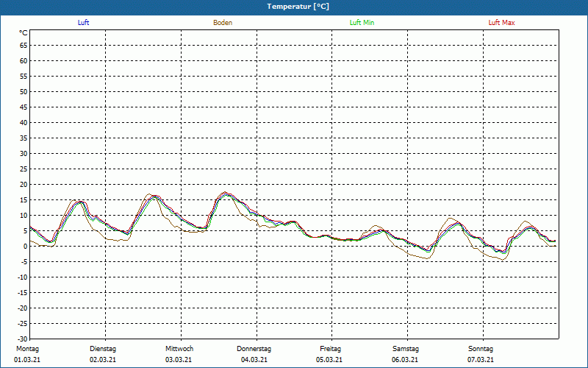Click the 04.03.21 date label

(x=254, y=360)
